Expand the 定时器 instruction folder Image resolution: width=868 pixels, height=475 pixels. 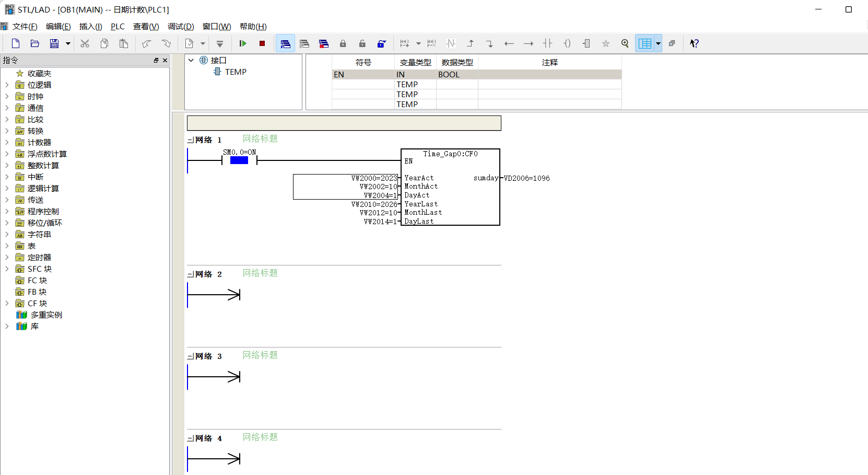(x=7, y=257)
